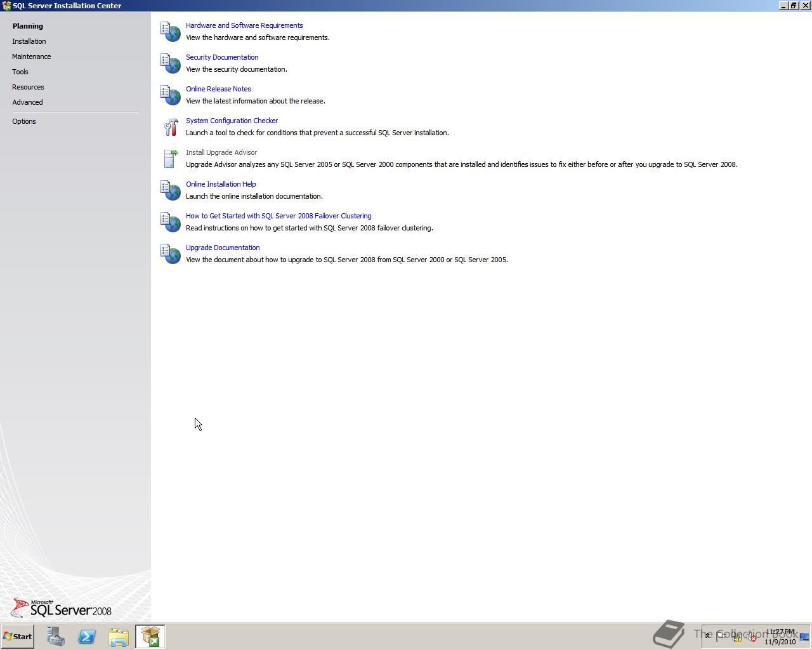Viewport: 812px width, 650px height.
Task: Switch to the Installation category
Action: [29, 41]
